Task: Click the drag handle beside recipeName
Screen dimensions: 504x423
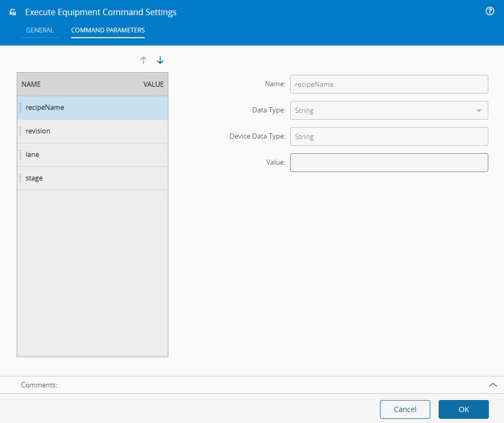Action: coord(21,107)
